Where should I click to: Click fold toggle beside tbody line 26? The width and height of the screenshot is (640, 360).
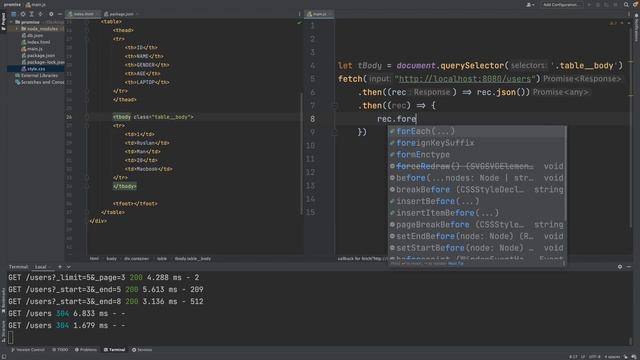87,117
